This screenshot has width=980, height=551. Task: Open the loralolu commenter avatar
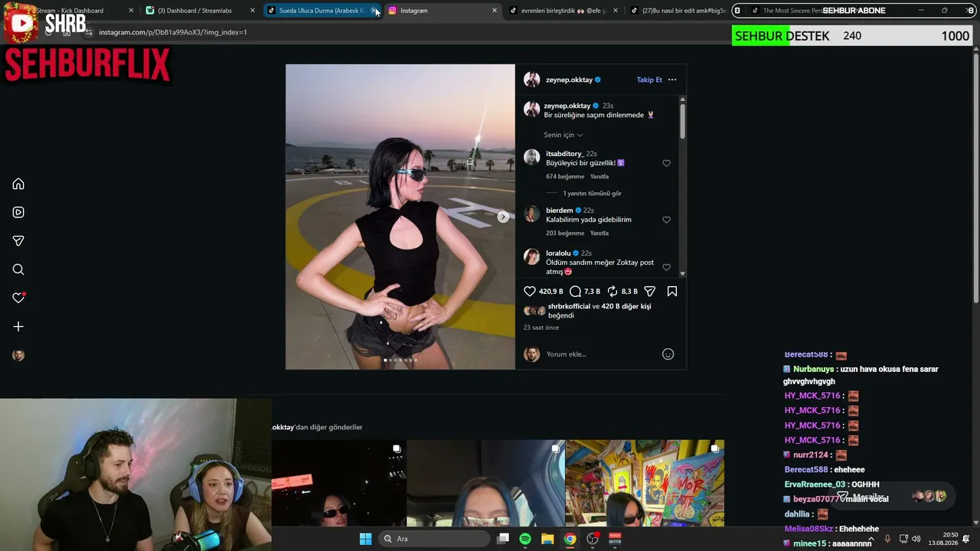[531, 257]
